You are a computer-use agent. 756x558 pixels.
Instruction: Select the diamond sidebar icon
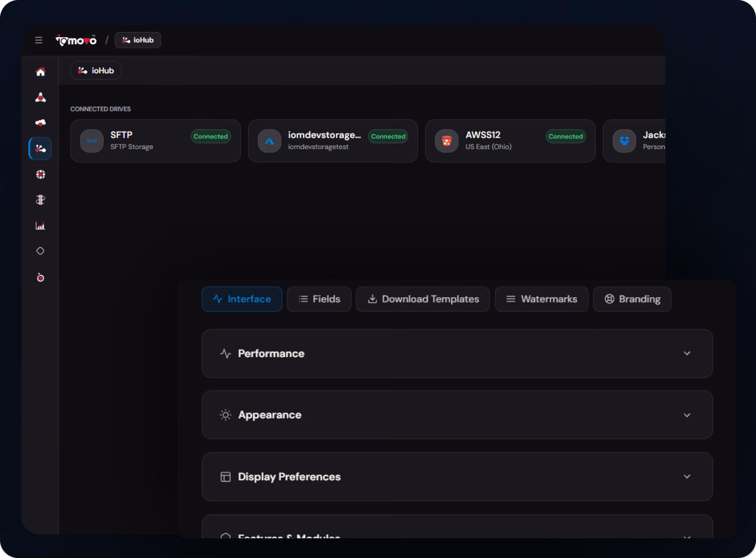point(40,251)
